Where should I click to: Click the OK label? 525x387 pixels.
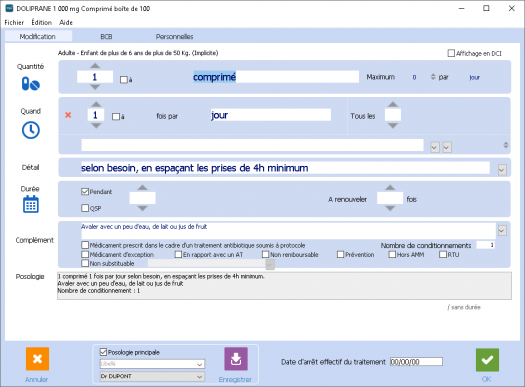[x=486, y=379]
